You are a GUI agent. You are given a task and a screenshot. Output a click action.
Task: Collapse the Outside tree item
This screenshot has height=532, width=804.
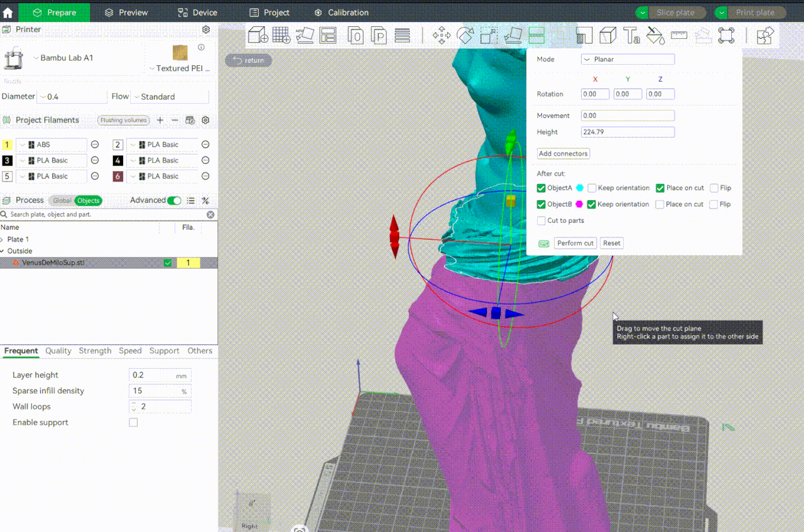pos(3,251)
